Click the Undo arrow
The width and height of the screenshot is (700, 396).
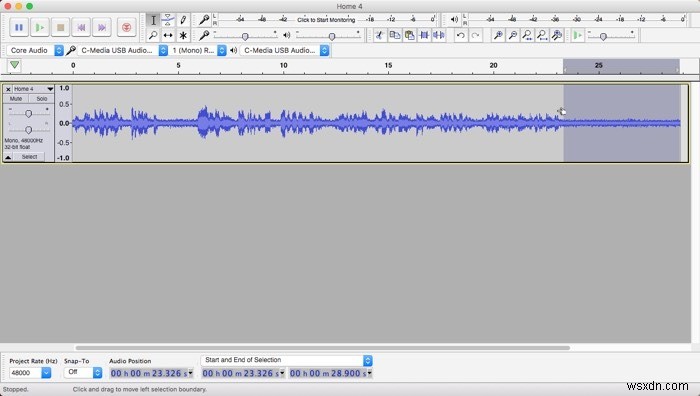point(461,35)
